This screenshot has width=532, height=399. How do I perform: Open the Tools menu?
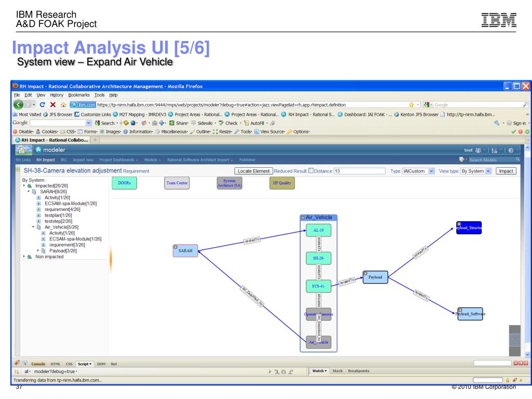tap(99, 95)
